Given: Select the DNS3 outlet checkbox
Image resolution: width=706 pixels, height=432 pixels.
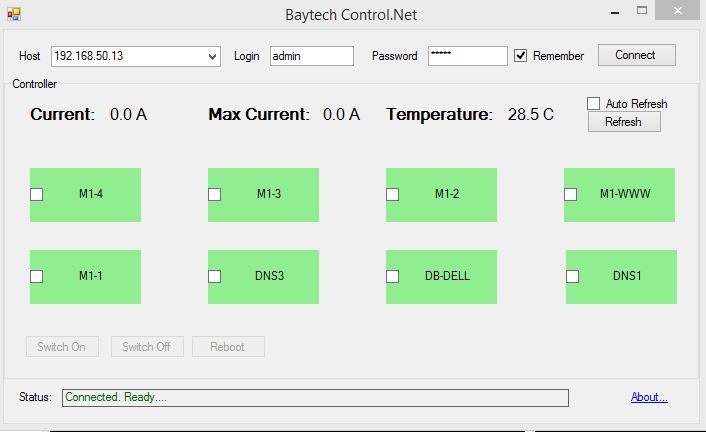Looking at the screenshot, I should 214,276.
